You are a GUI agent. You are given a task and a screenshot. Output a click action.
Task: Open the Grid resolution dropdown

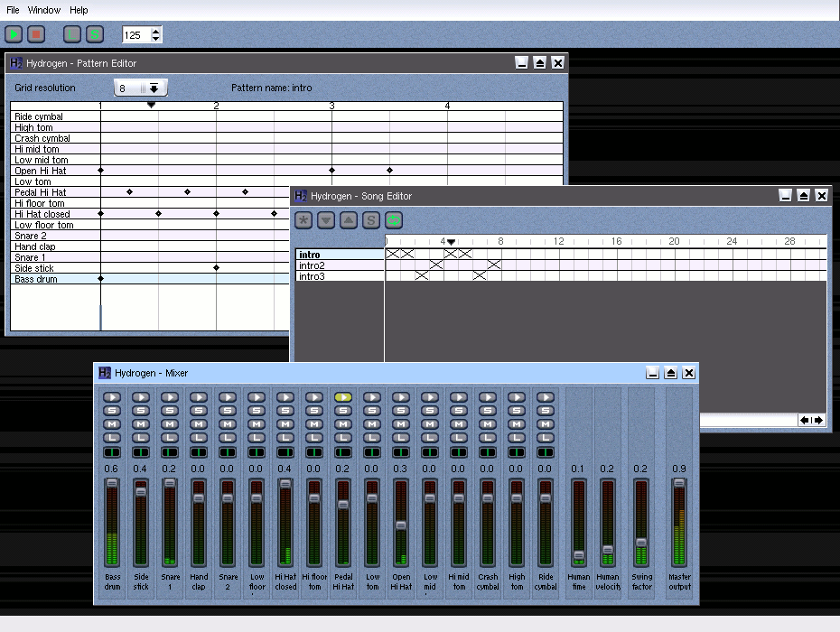click(x=141, y=88)
